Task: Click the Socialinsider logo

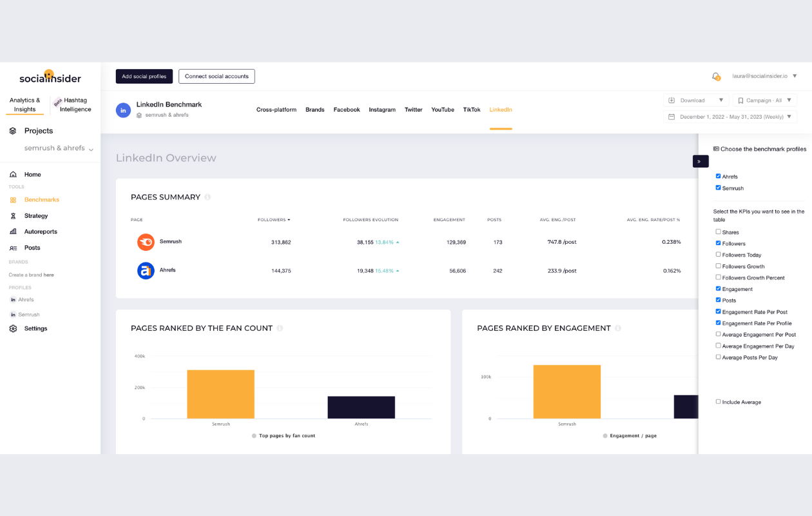Action: [50, 77]
